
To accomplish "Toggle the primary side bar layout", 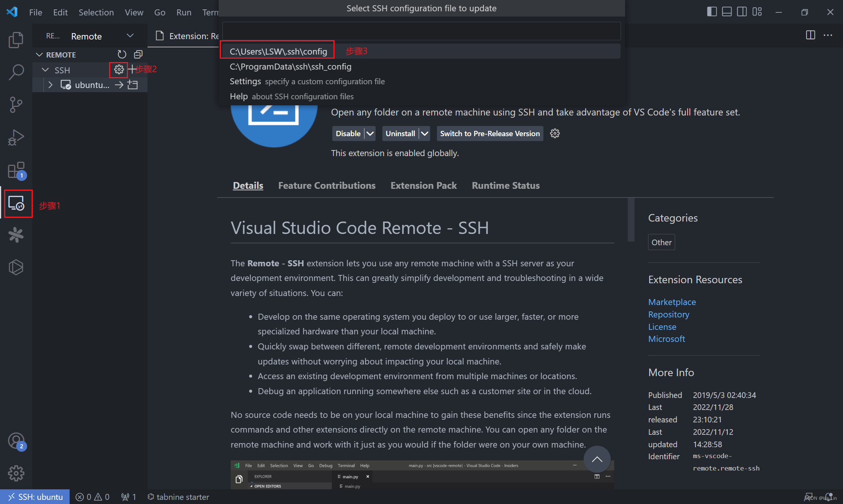I will point(712,12).
